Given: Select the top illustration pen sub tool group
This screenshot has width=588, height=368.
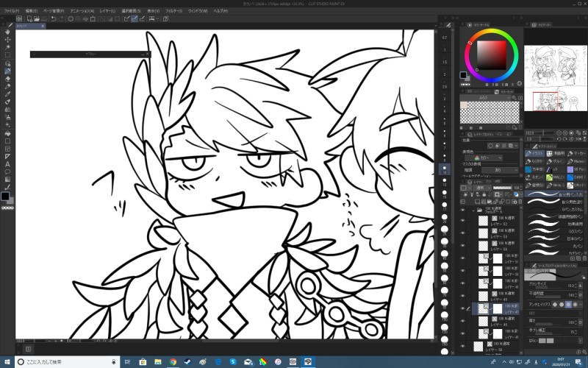Looking at the screenshot, I should pos(535,153).
